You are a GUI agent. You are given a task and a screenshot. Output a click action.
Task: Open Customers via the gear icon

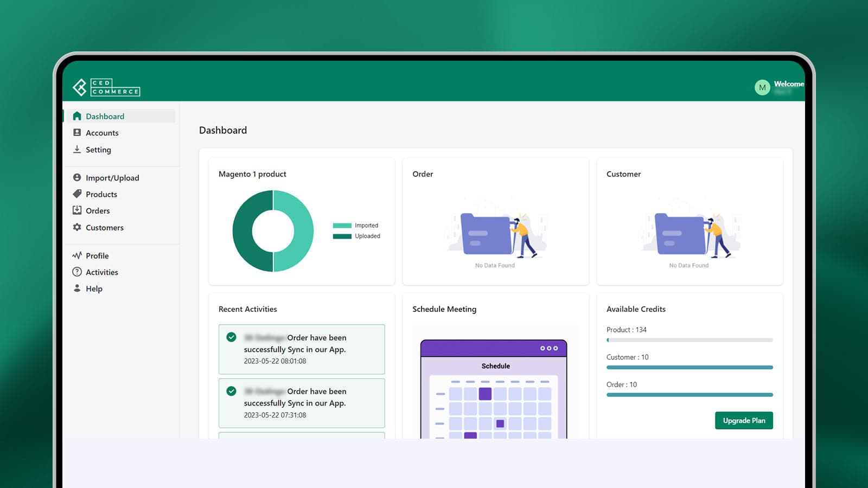(x=78, y=228)
